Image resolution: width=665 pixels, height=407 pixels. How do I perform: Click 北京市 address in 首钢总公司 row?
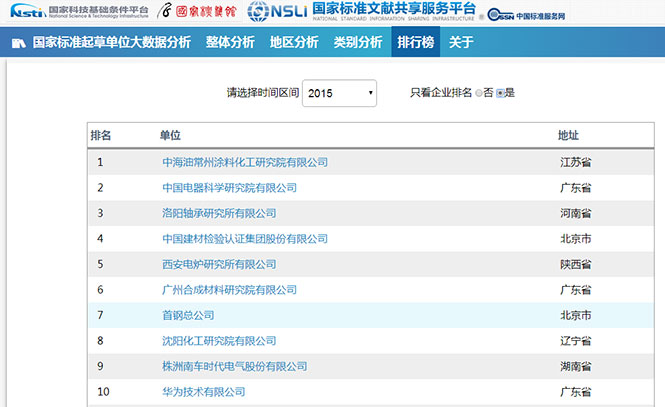coord(576,315)
